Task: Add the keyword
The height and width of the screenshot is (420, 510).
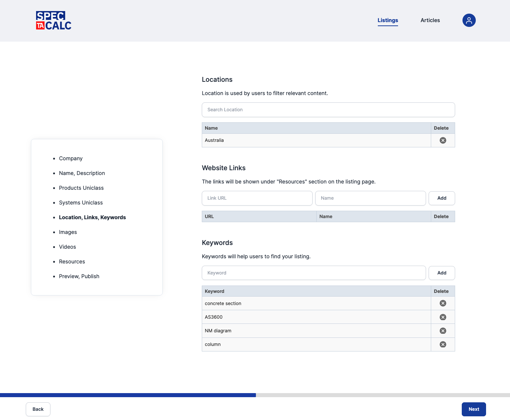Action: 442,273
